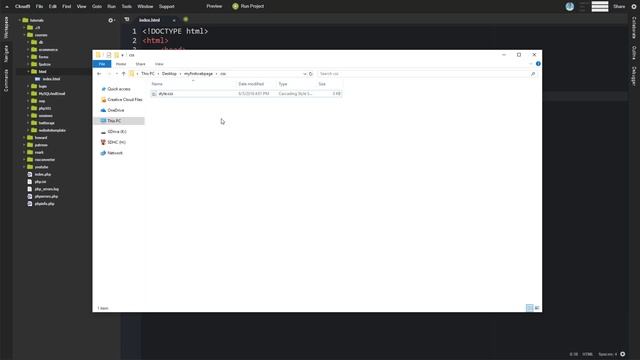This screenshot has height=360, width=640.
Task: Select index.php in Cloud9 tree
Action: pyautogui.click(x=42, y=174)
